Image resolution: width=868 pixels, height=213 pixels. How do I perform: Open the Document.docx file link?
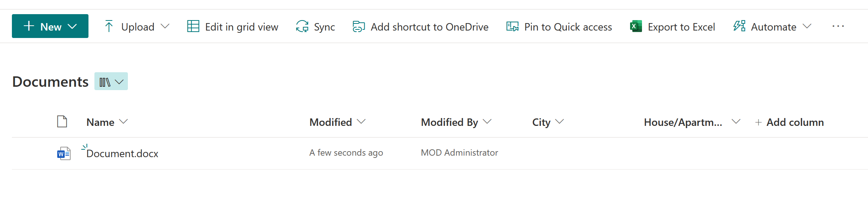[122, 153]
